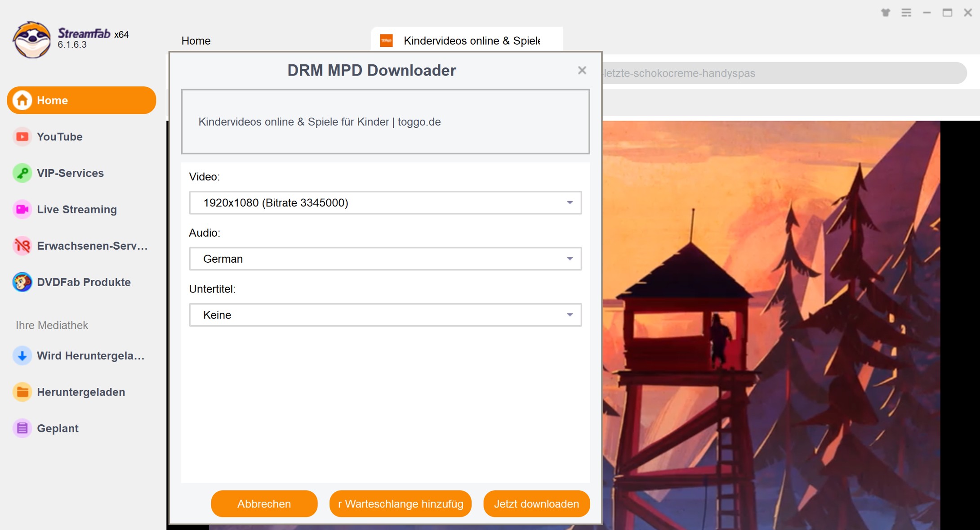This screenshot has width=980, height=530.
Task: Click the Geplant list icon
Action: [x=22, y=429]
